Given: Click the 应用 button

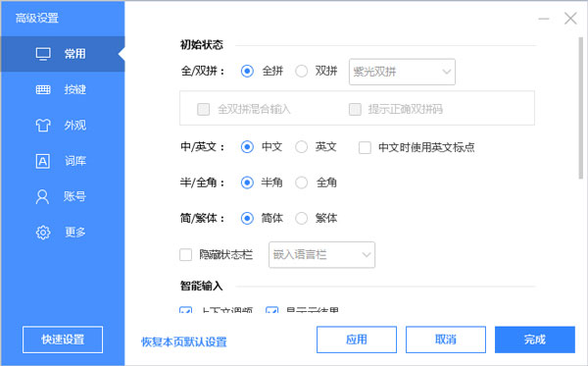Looking at the screenshot, I should (357, 340).
